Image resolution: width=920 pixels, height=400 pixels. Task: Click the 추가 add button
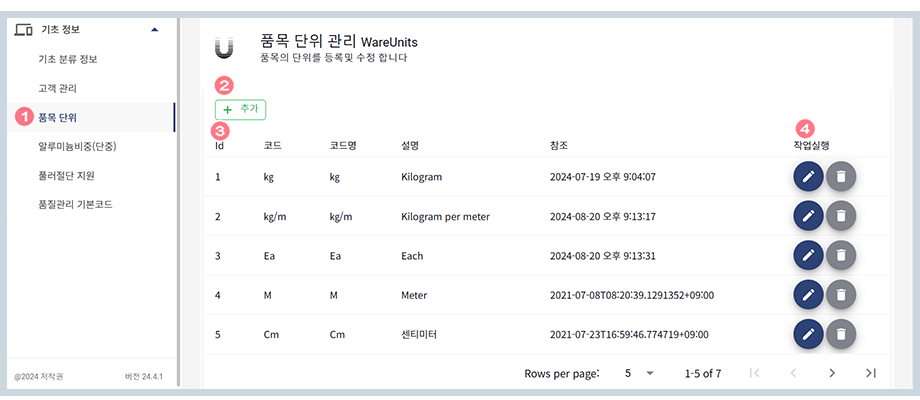240,109
